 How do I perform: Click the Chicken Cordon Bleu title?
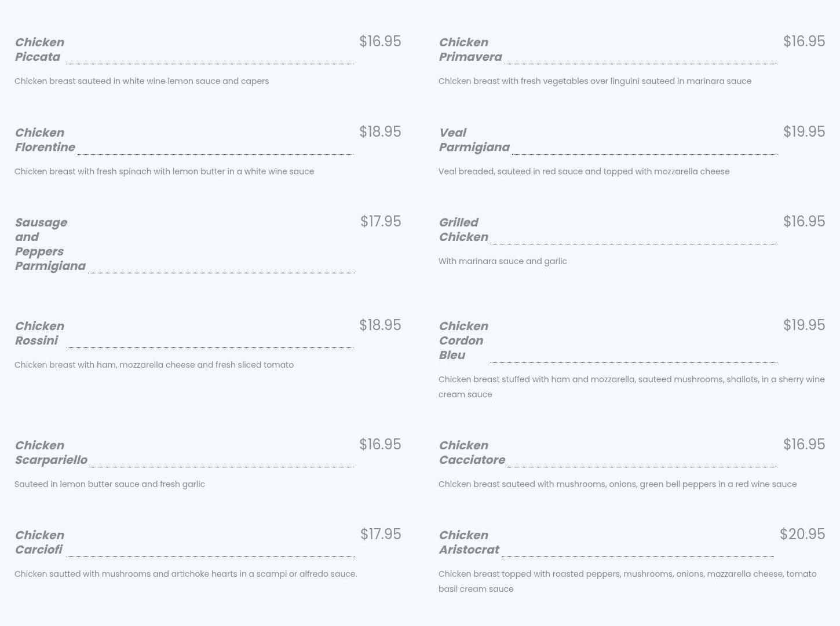463,341
